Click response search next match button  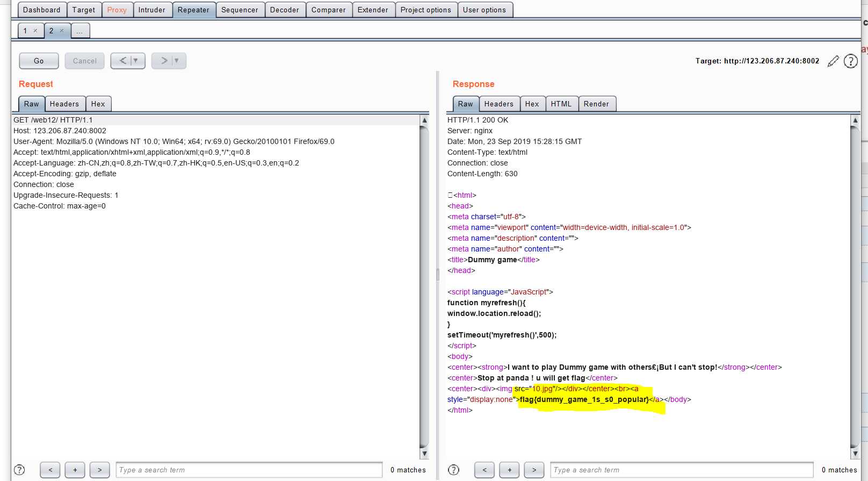pos(534,470)
